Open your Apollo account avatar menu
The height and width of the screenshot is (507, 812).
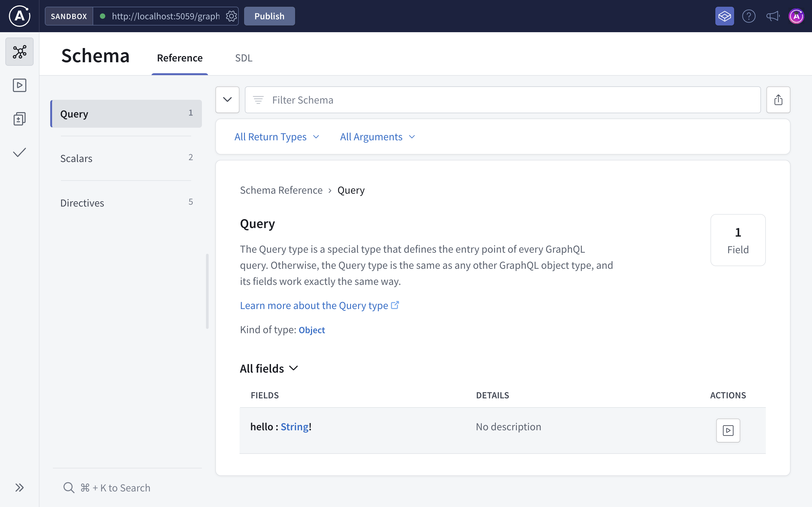click(x=797, y=16)
